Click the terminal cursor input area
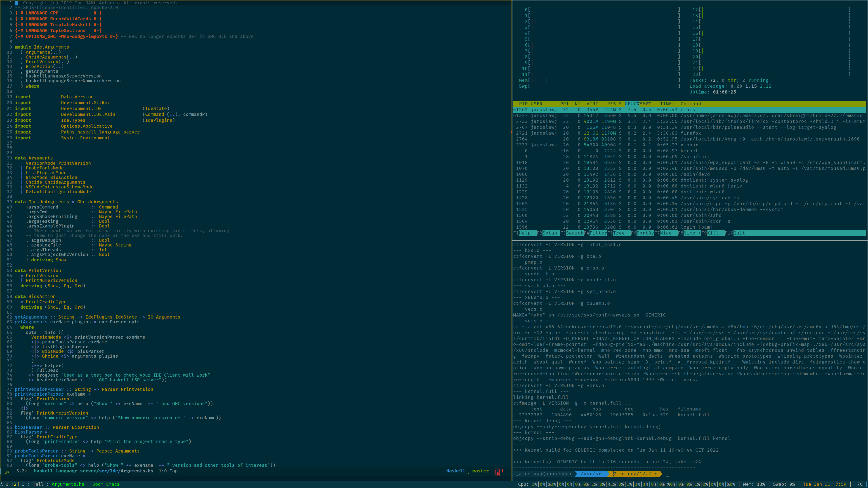Image resolution: width=868 pixels, height=488 pixels. coord(667,474)
